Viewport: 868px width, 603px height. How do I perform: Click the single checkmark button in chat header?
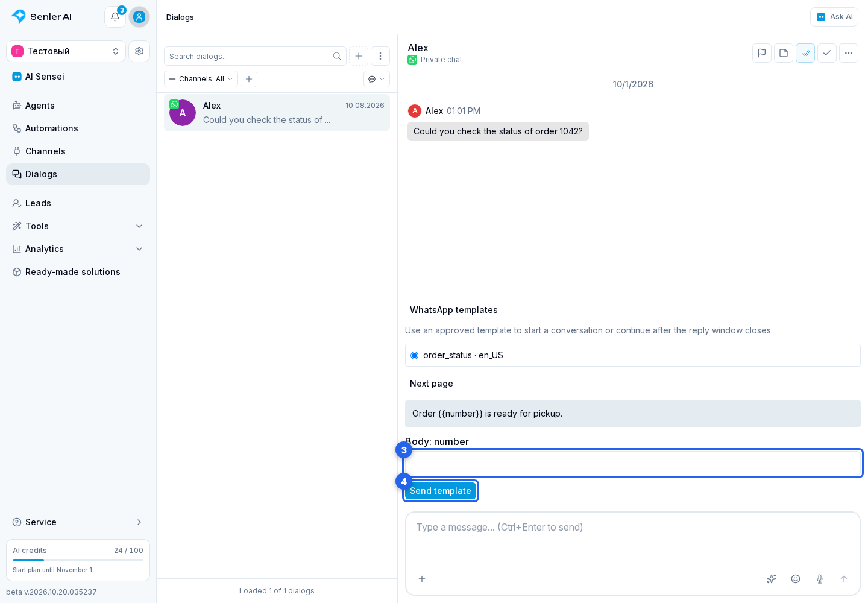pyautogui.click(x=827, y=53)
